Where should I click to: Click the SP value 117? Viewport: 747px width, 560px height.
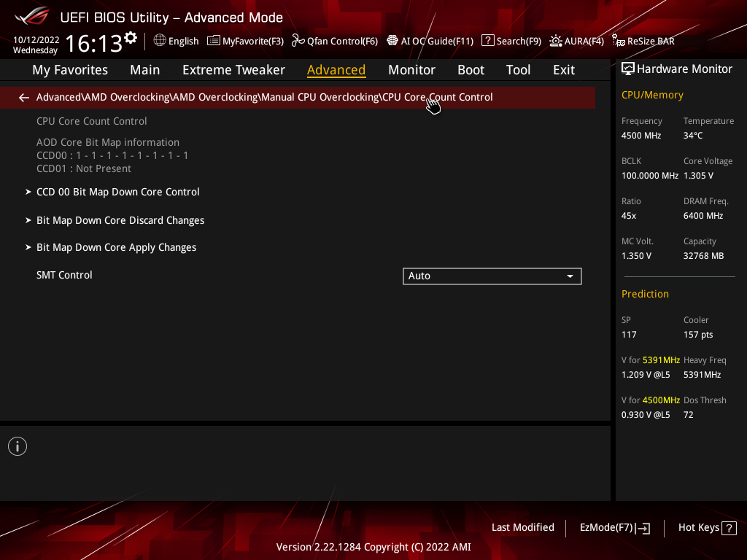[628, 335]
